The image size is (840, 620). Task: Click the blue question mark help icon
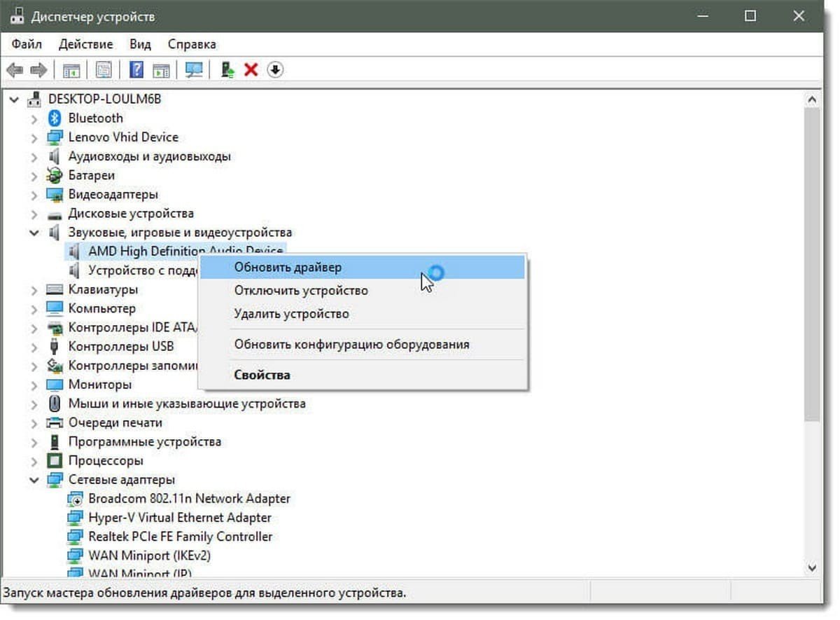click(x=136, y=70)
